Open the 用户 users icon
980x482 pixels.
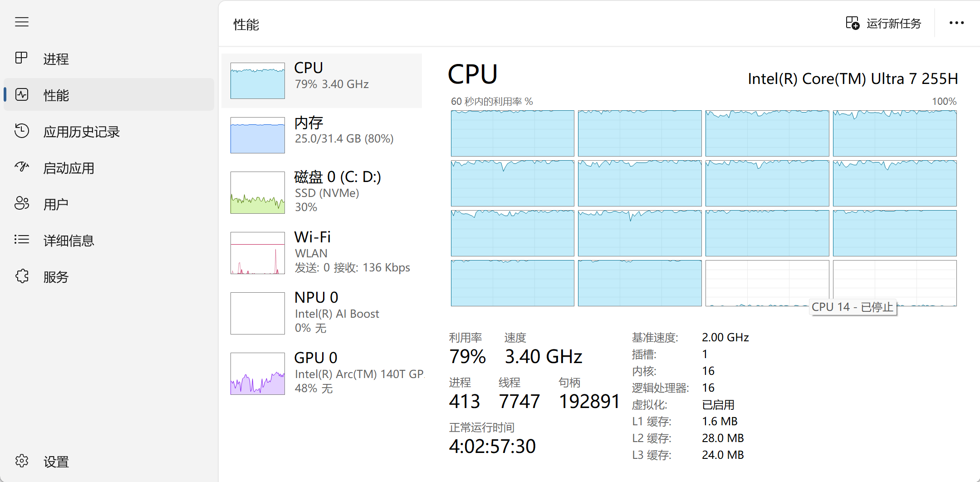(22, 203)
